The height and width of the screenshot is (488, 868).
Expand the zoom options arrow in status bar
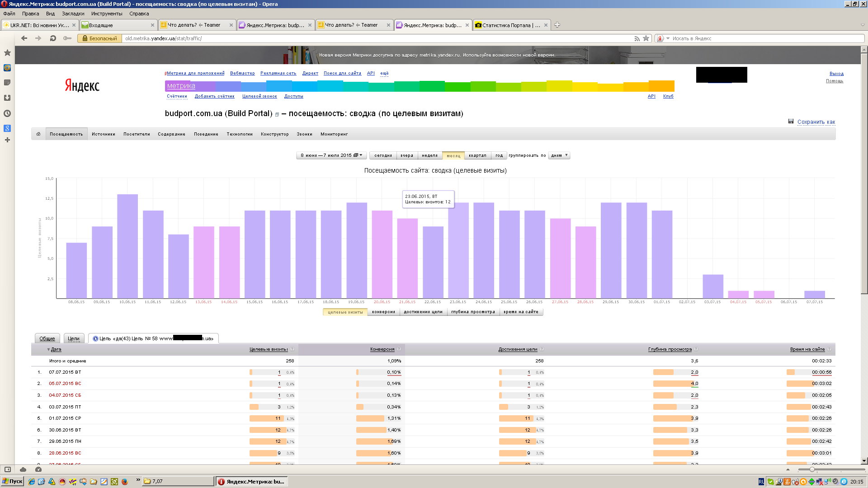788,469
